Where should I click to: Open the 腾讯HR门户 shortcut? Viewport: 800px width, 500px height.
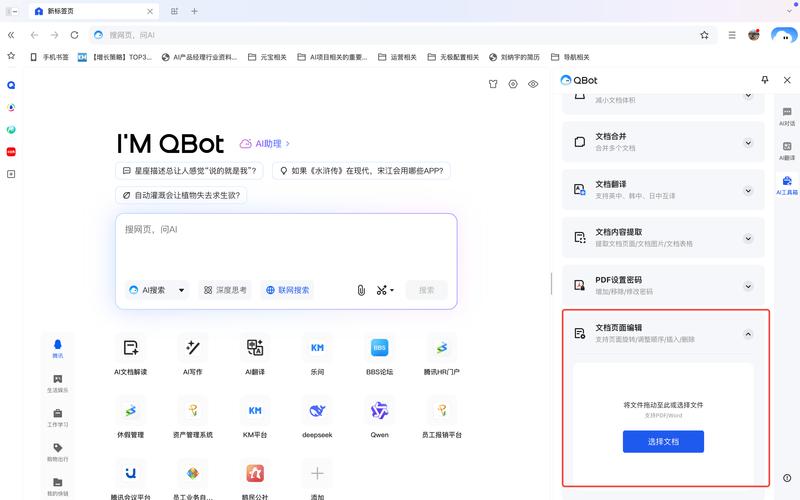click(x=442, y=355)
